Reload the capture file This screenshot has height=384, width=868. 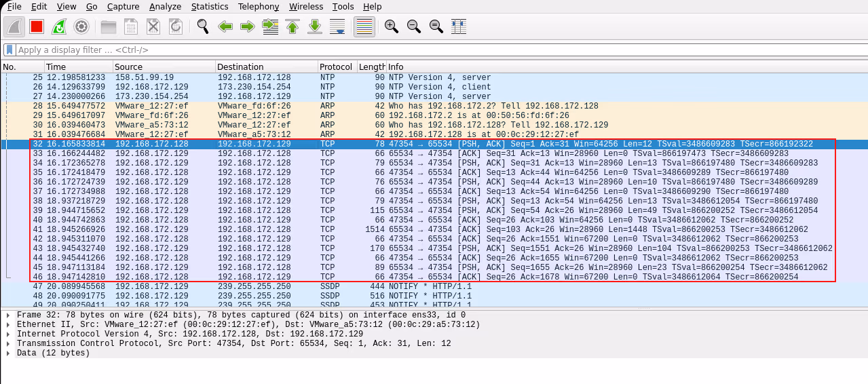176,27
